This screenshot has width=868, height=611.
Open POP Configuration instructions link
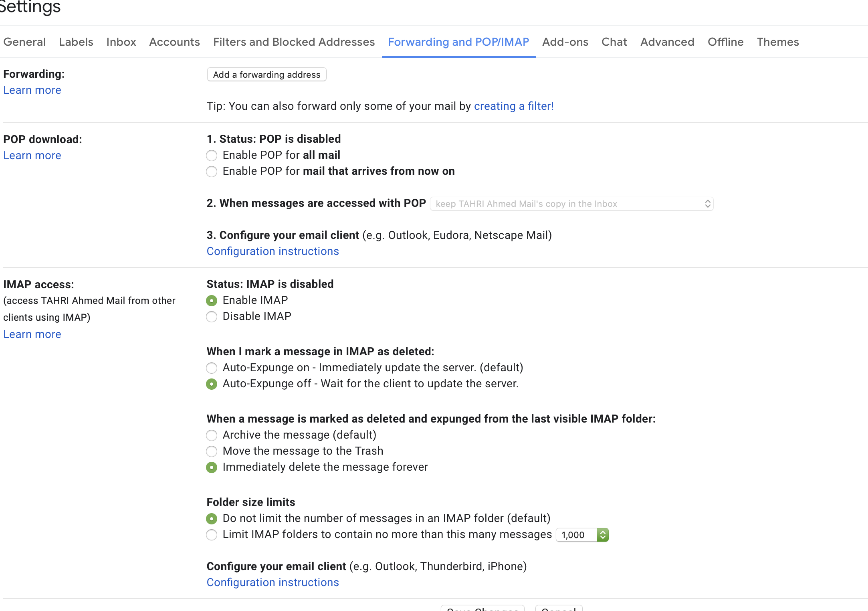[x=273, y=251]
